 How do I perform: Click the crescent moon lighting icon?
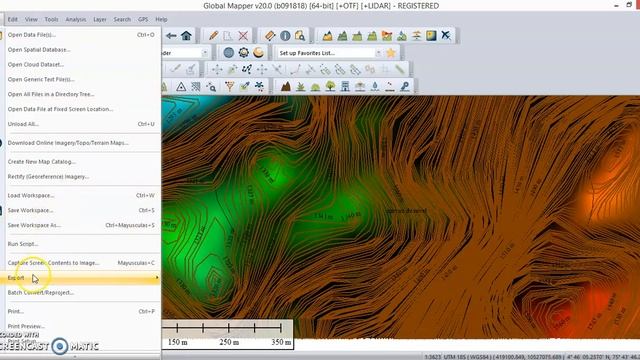(258, 53)
